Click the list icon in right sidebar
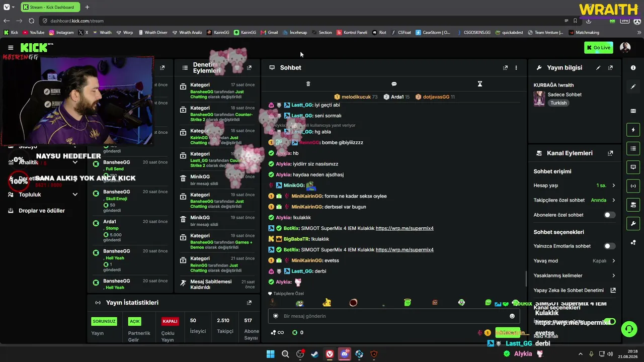The height and width of the screenshot is (362, 644). tap(633, 148)
